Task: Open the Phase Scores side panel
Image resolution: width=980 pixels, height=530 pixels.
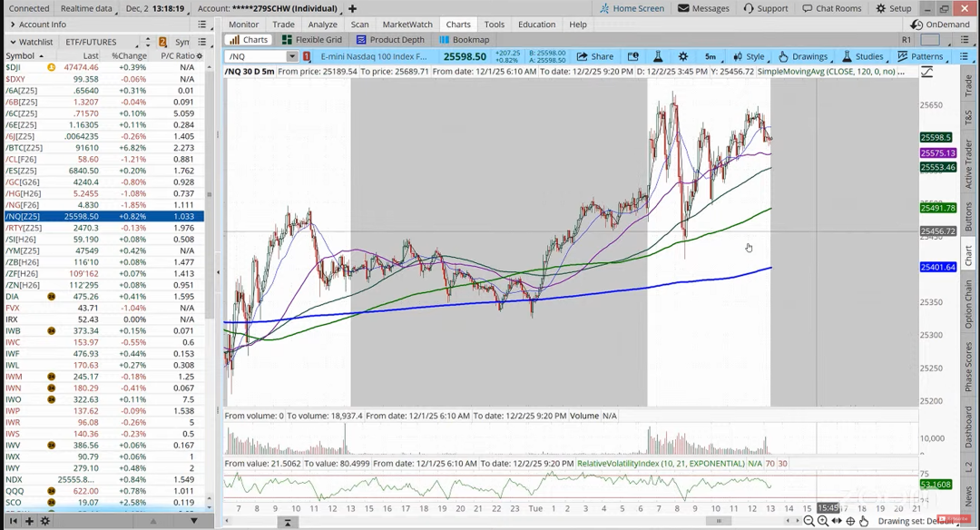Action: [968, 367]
